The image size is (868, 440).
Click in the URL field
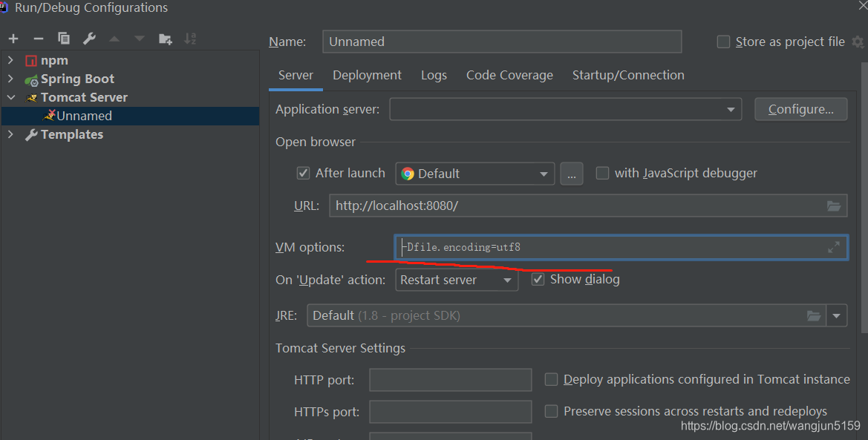[588, 206]
